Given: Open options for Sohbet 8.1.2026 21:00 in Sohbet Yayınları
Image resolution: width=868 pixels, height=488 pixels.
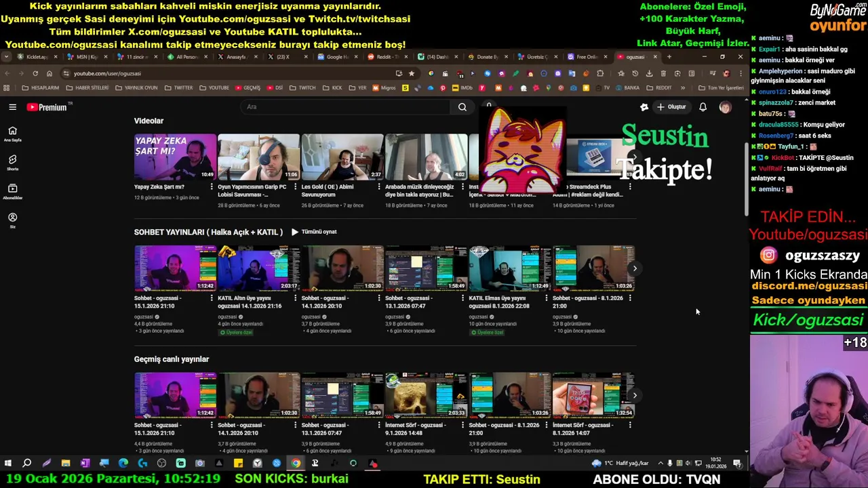Looking at the screenshot, I should [630, 298].
